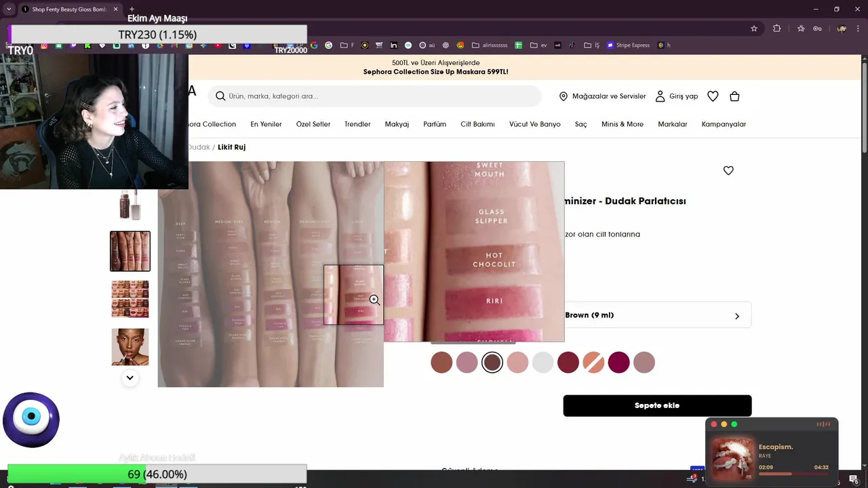
Task: Select the dark burgundy red swatch
Action: point(568,363)
